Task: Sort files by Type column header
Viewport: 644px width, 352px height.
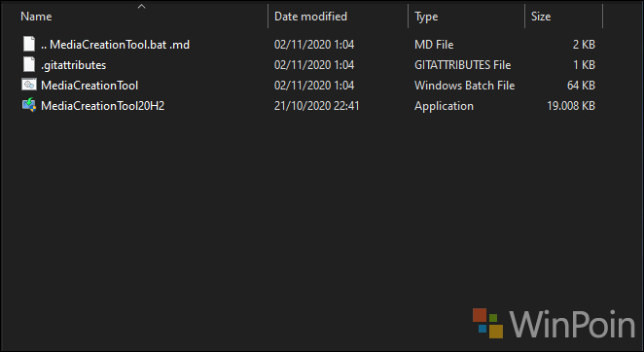Action: (426, 17)
